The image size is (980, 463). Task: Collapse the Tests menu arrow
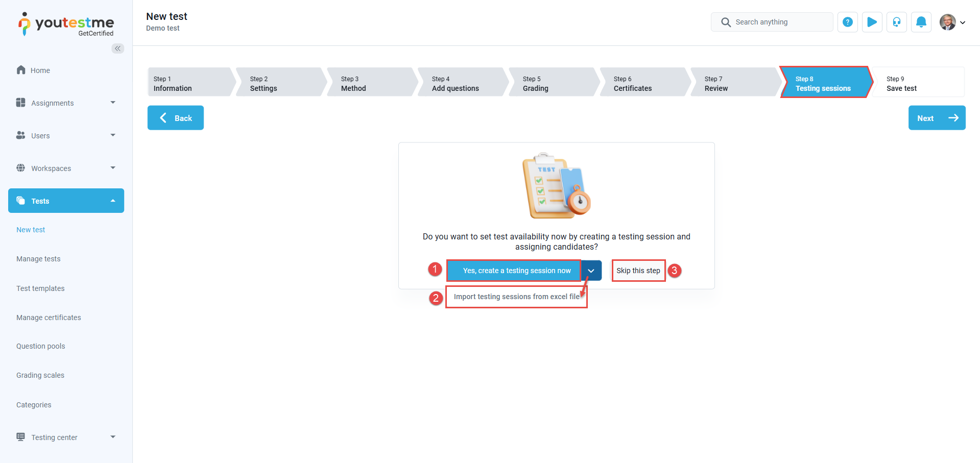point(113,201)
